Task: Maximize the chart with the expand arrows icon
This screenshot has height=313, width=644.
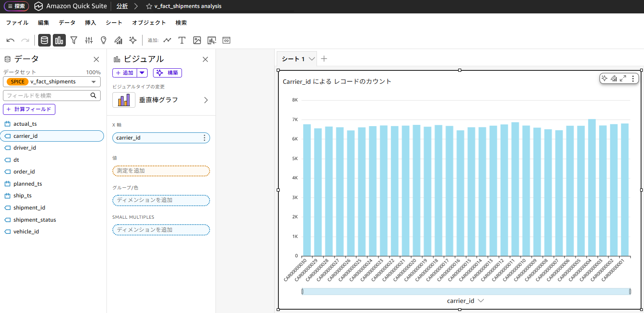Action: click(x=623, y=78)
